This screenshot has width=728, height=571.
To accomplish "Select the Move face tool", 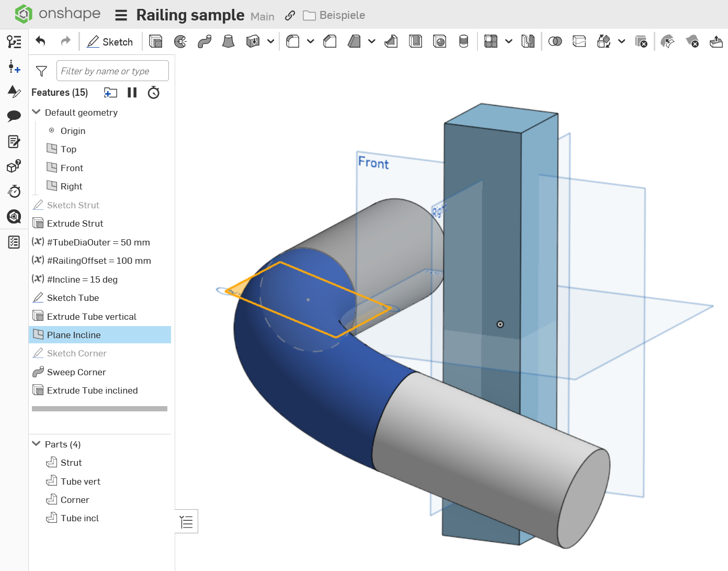I will coord(716,41).
